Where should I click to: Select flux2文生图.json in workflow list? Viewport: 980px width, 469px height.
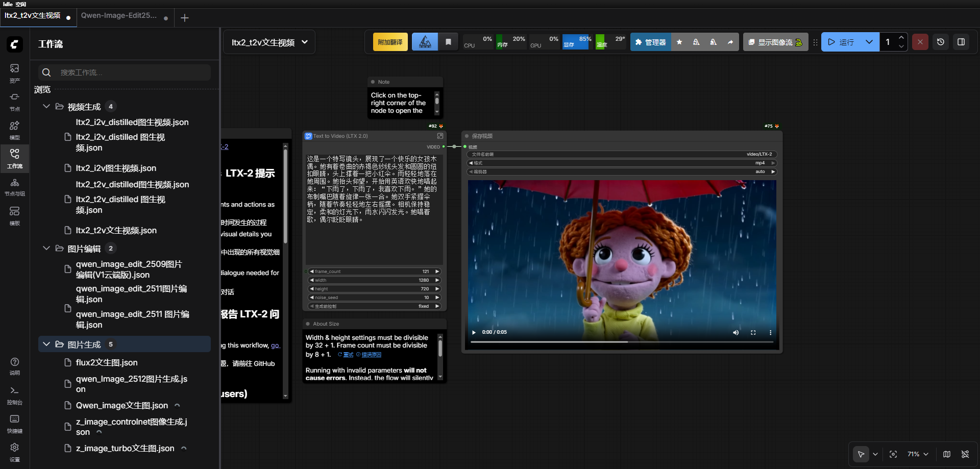click(107, 362)
